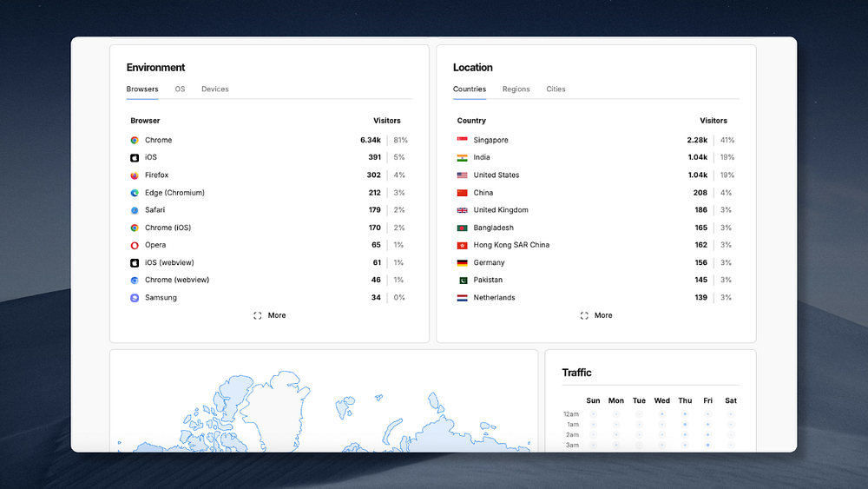Click the Wed column header in Traffic
Image resolution: width=868 pixels, height=489 pixels.
tap(662, 401)
